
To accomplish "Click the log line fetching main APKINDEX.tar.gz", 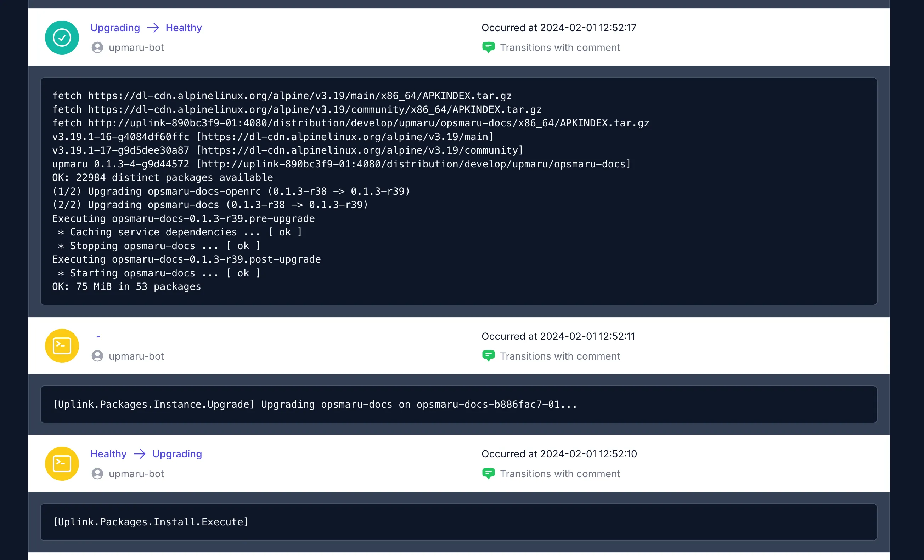I will (x=282, y=96).
